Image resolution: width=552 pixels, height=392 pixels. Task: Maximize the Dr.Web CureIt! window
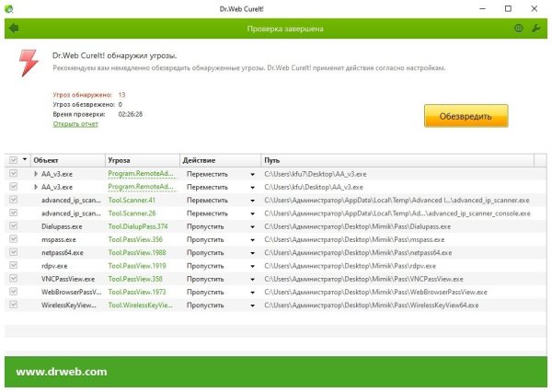point(508,9)
